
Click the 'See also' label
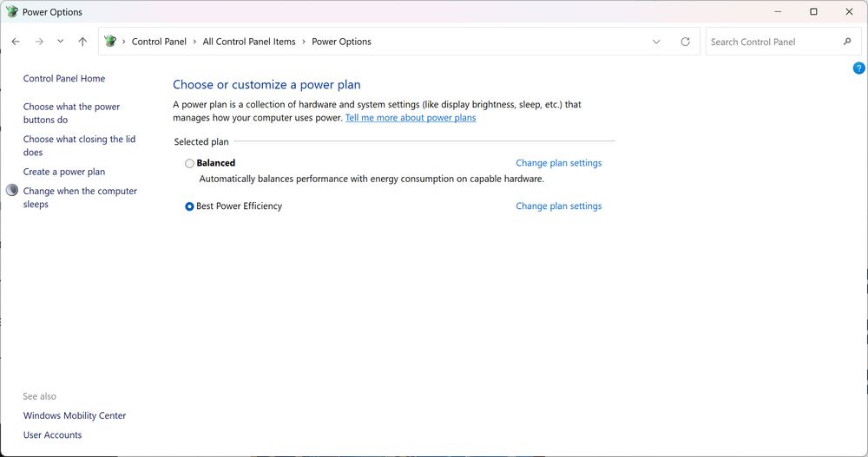[x=39, y=396]
